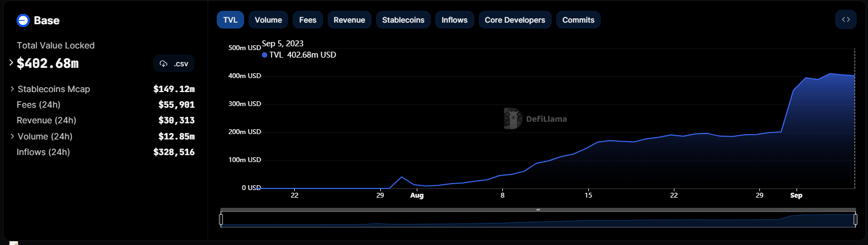Enable the Fees chart metric

coord(308,20)
